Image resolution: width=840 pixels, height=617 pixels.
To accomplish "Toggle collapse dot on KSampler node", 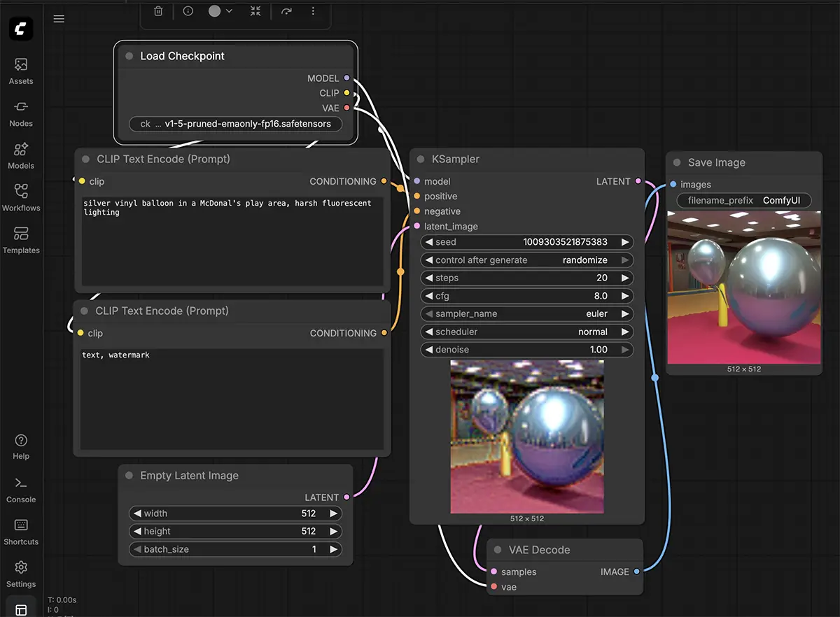I will 421,159.
